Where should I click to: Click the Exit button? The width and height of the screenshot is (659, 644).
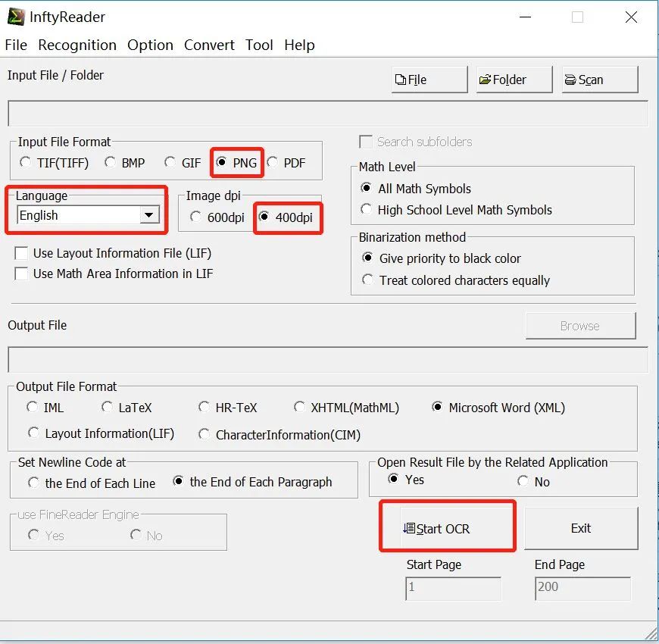[x=581, y=528]
